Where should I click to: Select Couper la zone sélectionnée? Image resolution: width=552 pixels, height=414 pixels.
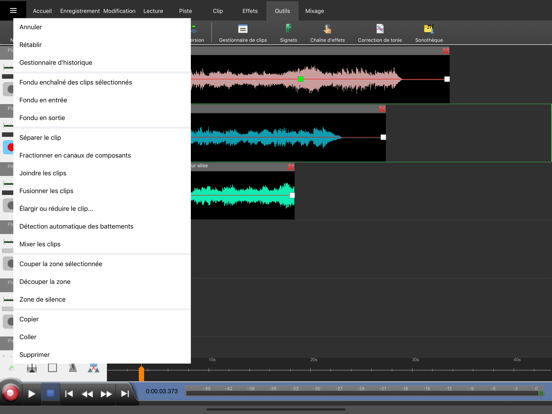102,264
